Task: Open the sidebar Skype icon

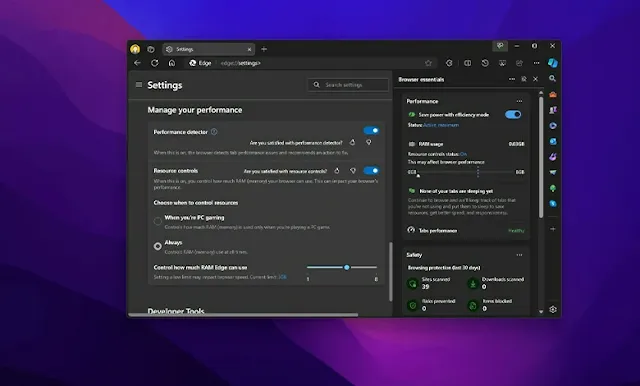Action: [x=553, y=204]
